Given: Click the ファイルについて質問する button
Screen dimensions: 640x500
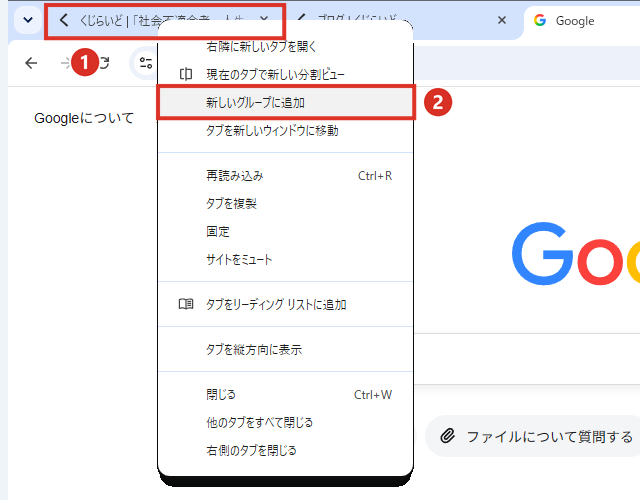Looking at the screenshot, I should [x=533, y=436].
